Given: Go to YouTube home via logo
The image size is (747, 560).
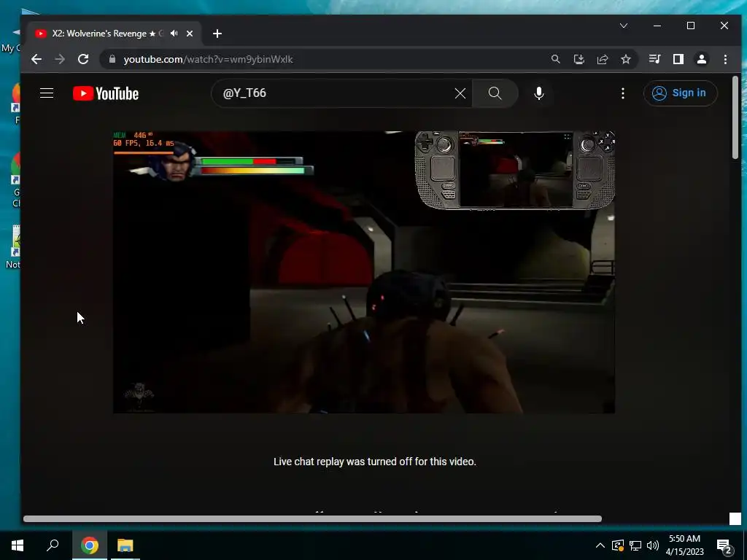Looking at the screenshot, I should point(106,93).
